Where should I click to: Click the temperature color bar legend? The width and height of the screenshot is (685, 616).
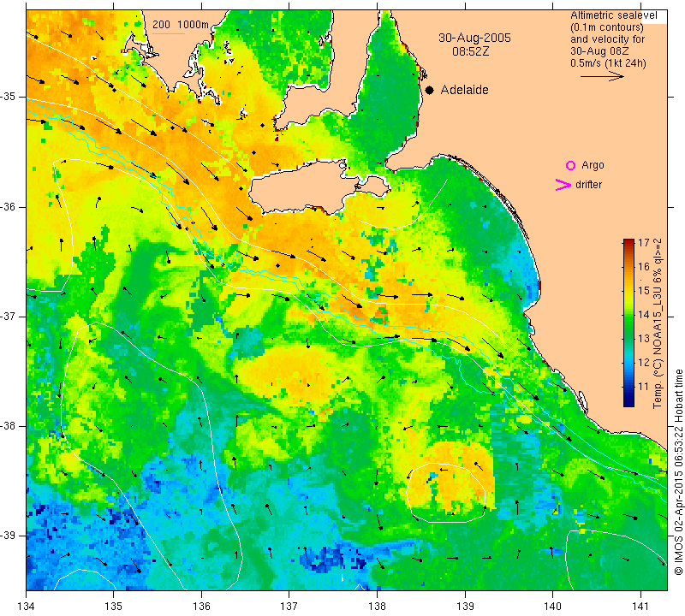pyautogui.click(x=628, y=323)
